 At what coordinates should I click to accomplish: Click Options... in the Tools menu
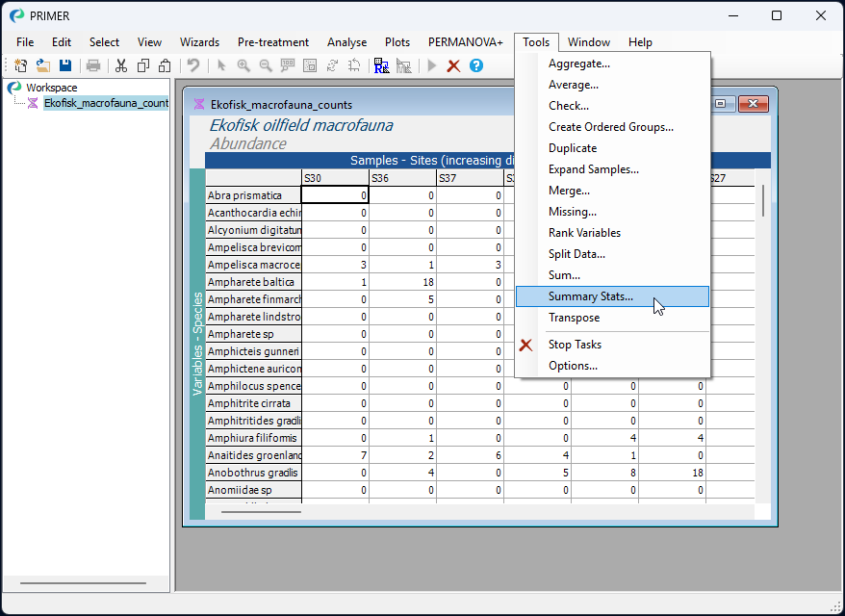coord(573,366)
